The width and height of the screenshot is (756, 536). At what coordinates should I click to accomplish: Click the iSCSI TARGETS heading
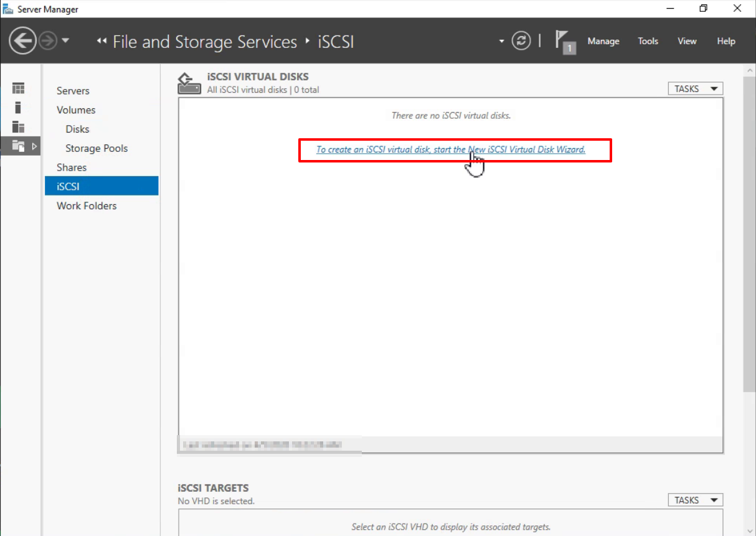213,488
